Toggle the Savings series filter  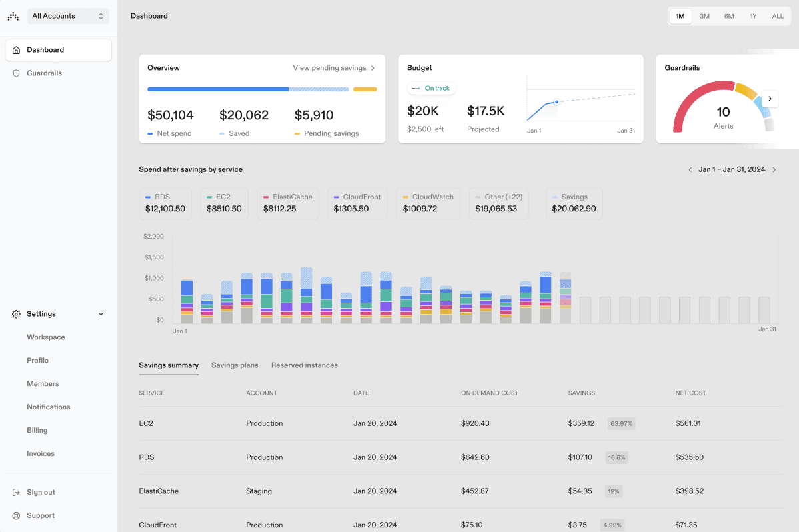tap(574, 203)
